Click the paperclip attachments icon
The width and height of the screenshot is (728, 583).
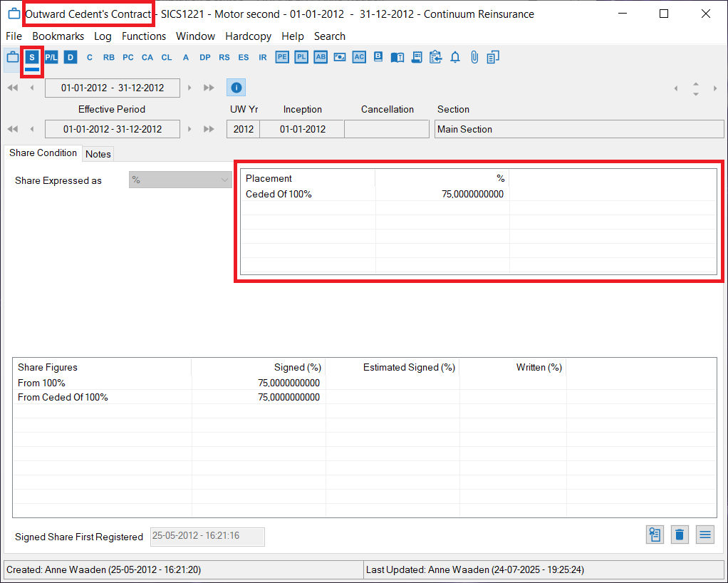point(474,57)
